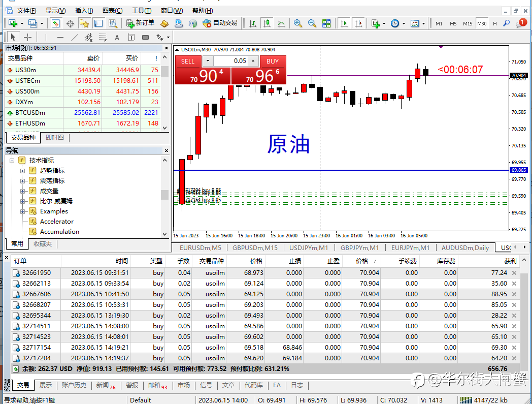Switch to the 即时图 tab

(55, 138)
